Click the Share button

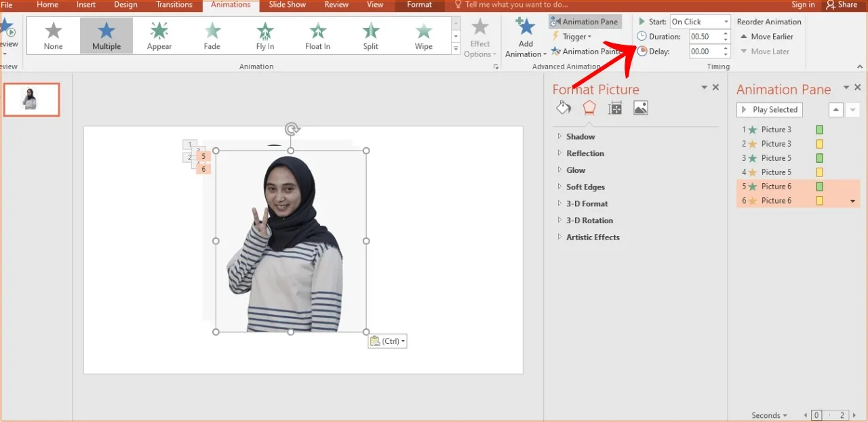pos(842,5)
